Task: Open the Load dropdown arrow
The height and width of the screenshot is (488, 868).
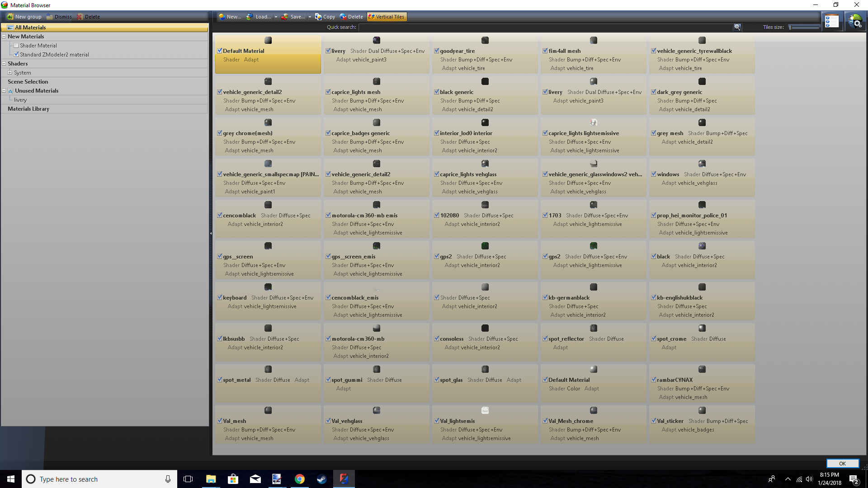Action: [x=276, y=17]
